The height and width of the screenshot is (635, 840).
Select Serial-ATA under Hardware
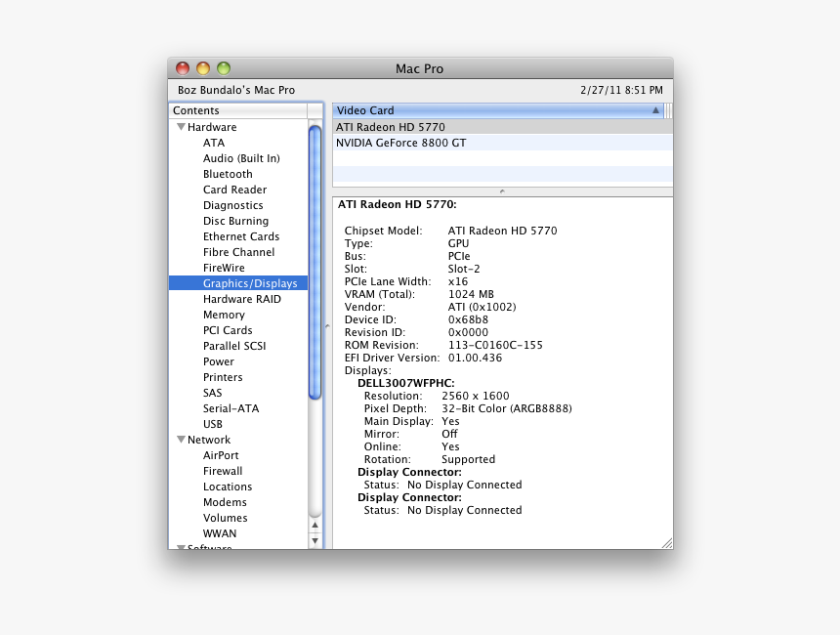coord(231,408)
